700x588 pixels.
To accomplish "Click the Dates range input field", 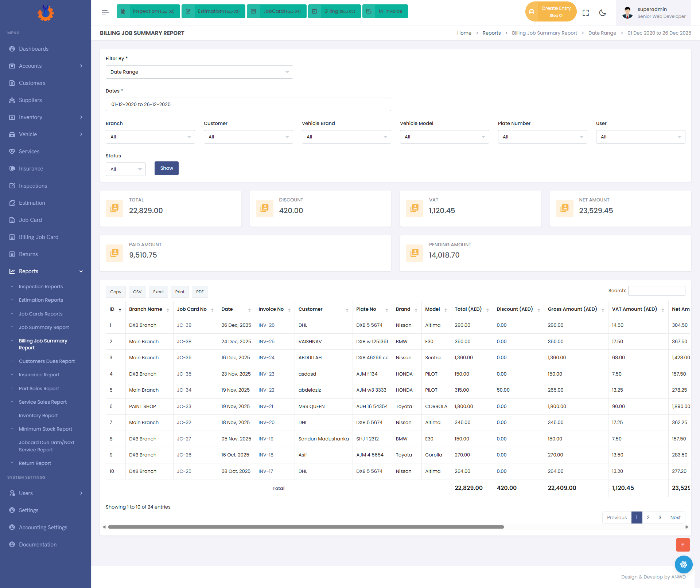I will pos(248,105).
